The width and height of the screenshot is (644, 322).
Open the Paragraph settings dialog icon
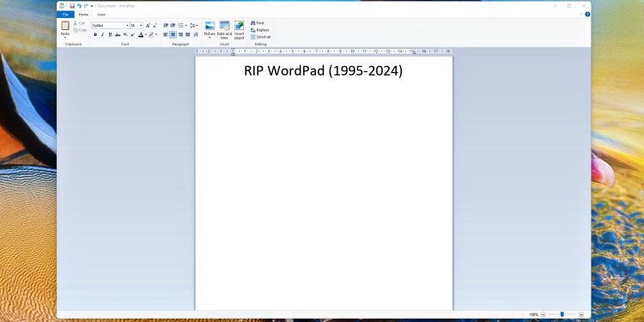[196, 34]
